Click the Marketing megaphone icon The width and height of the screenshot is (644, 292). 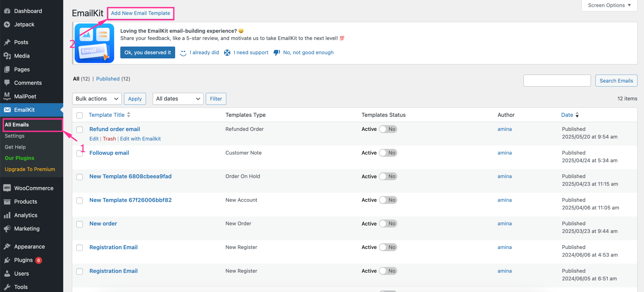point(7,229)
